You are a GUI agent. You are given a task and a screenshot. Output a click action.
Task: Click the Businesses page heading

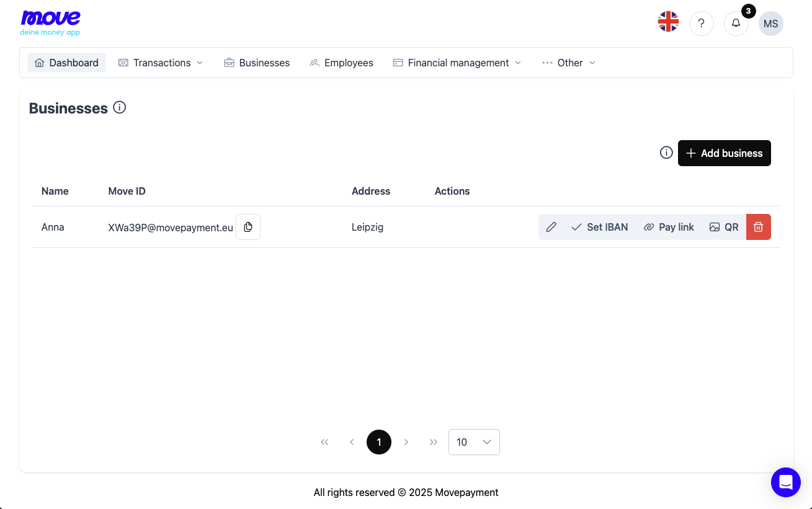68,108
